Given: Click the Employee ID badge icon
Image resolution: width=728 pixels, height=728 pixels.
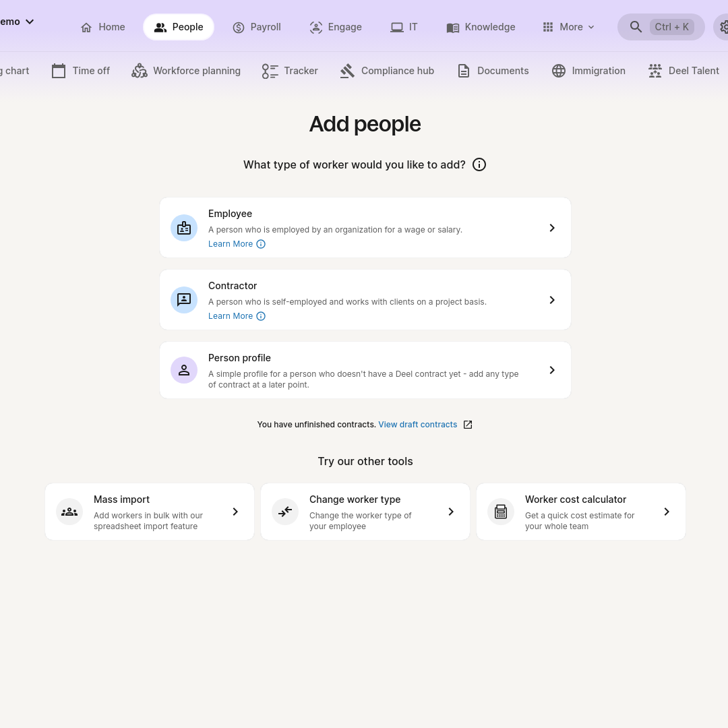Looking at the screenshot, I should click(x=184, y=228).
